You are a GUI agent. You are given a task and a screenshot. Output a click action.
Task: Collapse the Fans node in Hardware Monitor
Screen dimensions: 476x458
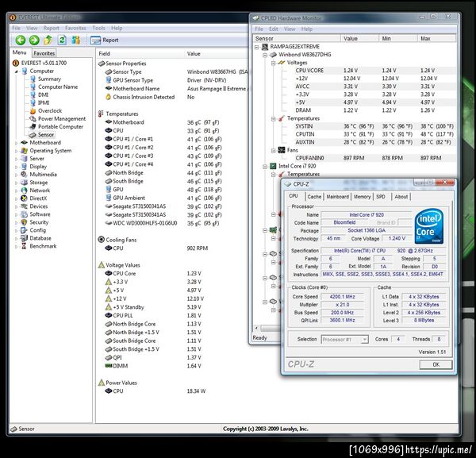point(273,151)
